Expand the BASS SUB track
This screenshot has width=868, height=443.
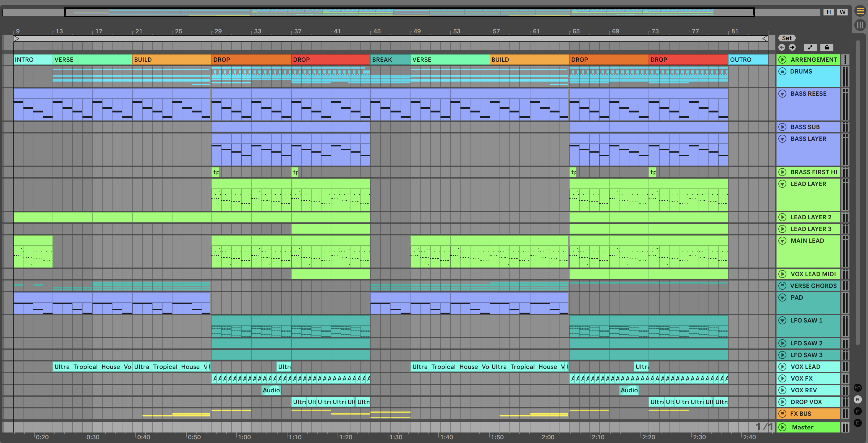[x=782, y=127]
